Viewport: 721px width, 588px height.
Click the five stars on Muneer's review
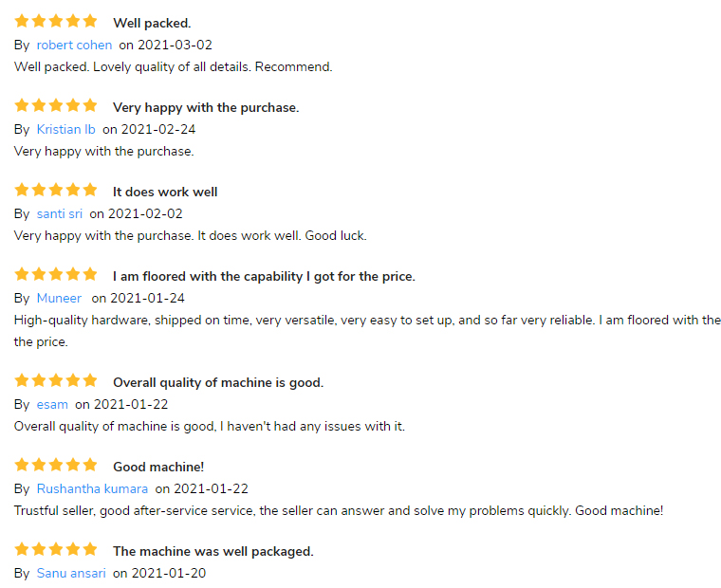pos(56,275)
